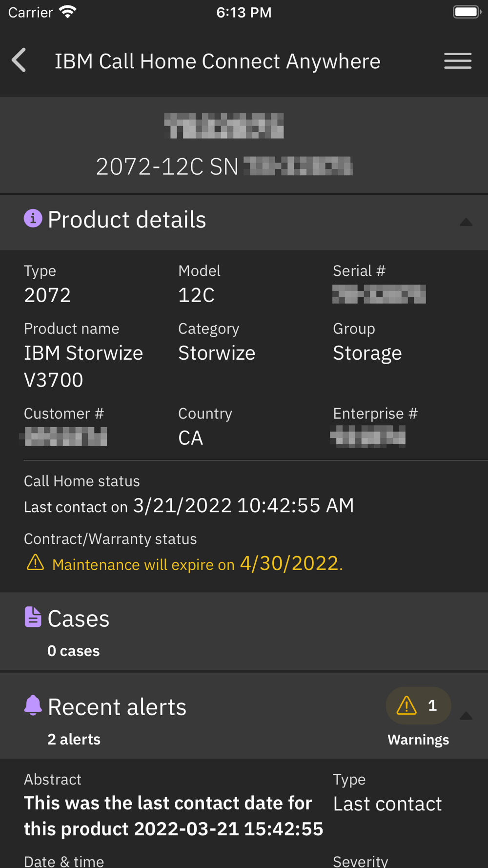Tap the 0 cases count
The width and height of the screenshot is (488, 868).
[74, 651]
